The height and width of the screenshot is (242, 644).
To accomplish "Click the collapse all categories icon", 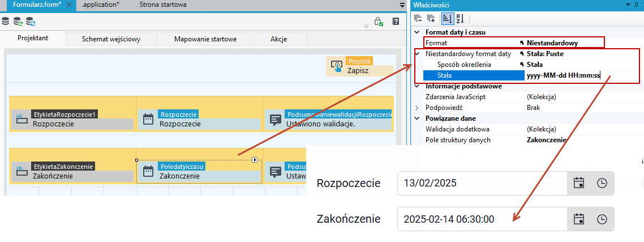I will [418, 19].
